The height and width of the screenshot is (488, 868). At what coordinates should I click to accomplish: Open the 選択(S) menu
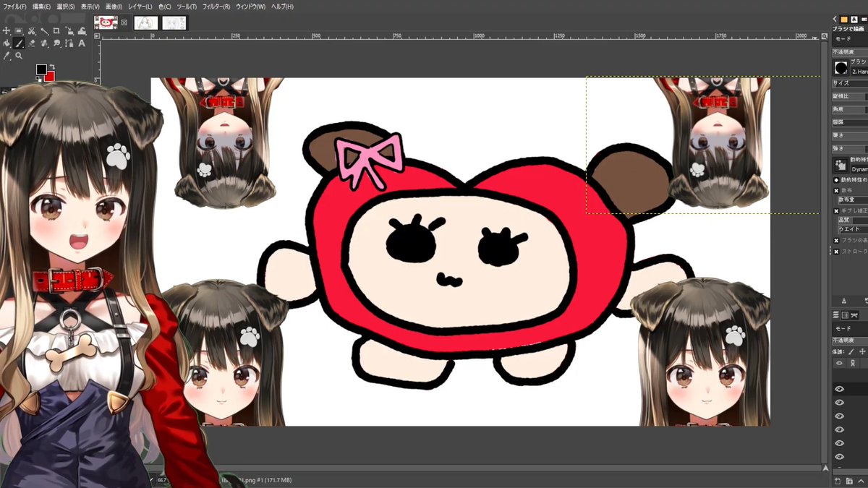pos(67,7)
